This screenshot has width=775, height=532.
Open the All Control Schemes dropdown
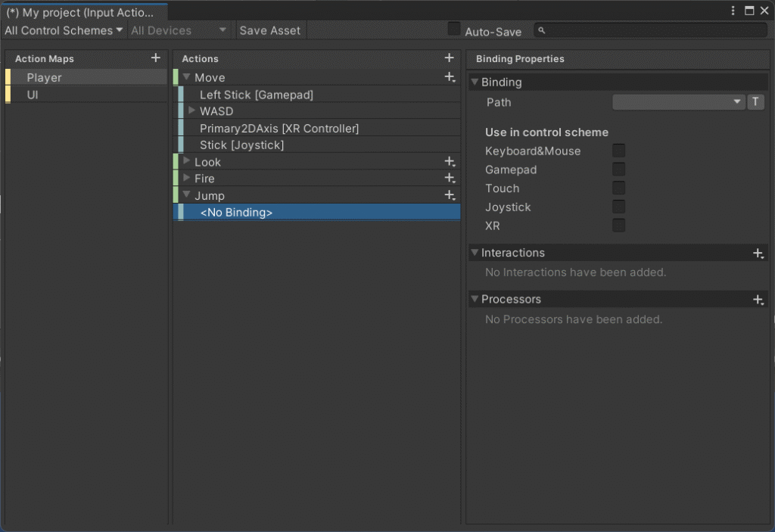point(64,30)
